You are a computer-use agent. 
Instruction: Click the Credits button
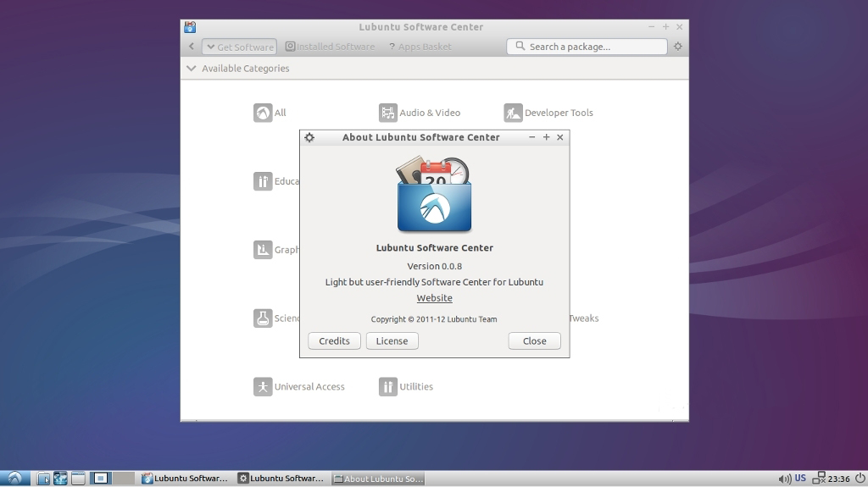[334, 340]
